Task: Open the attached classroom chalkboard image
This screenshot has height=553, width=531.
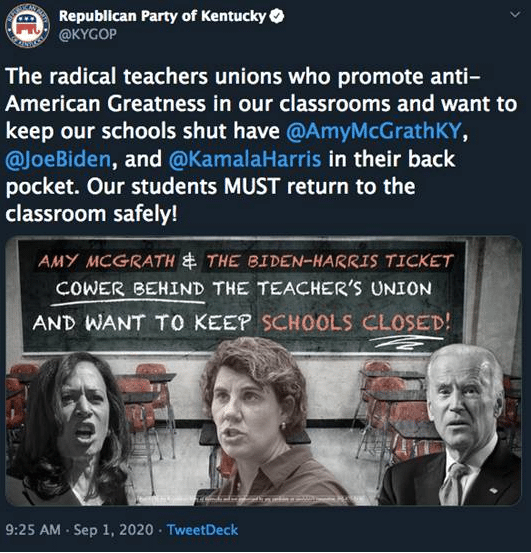Action: [263, 371]
